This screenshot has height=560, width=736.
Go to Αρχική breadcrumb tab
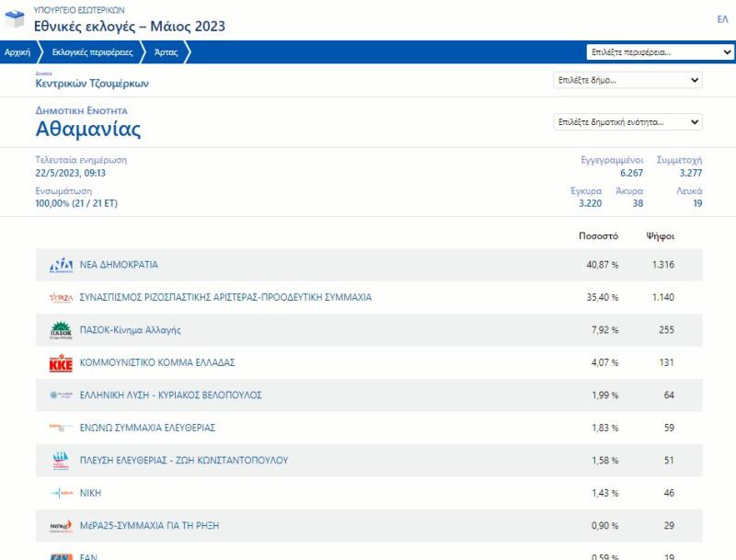[x=17, y=52]
